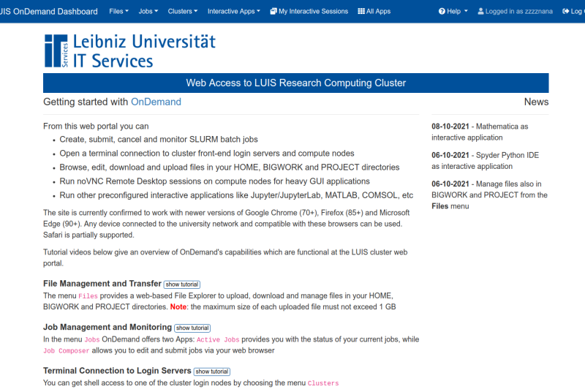
Task: Click the pink 'Files' code word
Action: pos(88,296)
